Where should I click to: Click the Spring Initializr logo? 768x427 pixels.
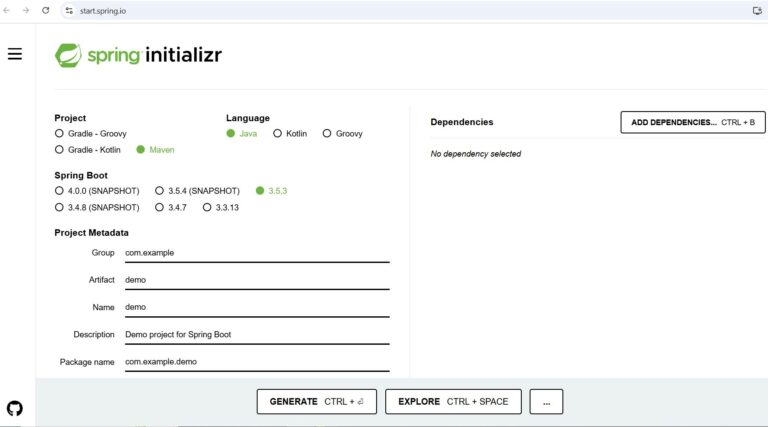click(x=138, y=55)
